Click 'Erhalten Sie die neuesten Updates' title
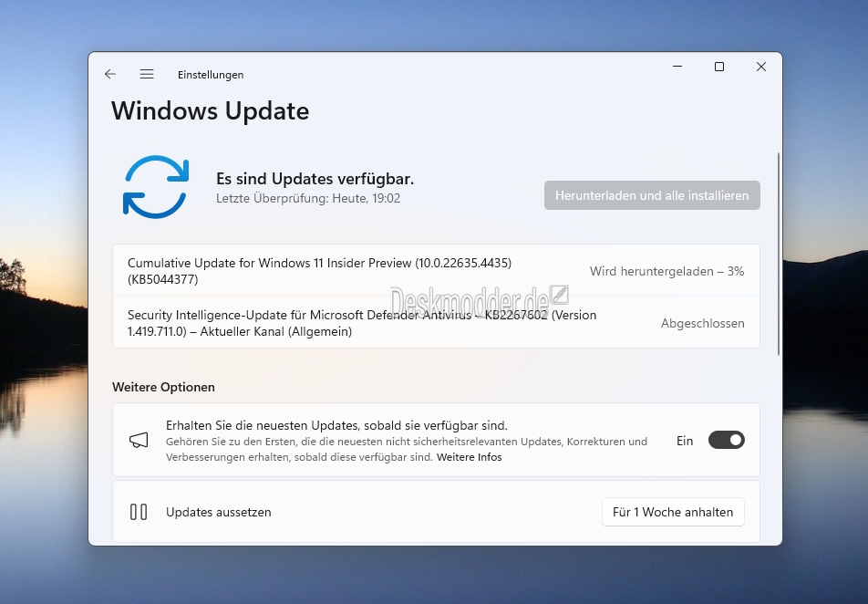 (336, 425)
